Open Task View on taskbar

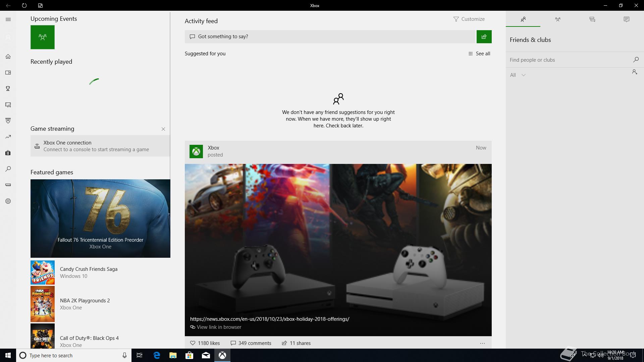140,355
